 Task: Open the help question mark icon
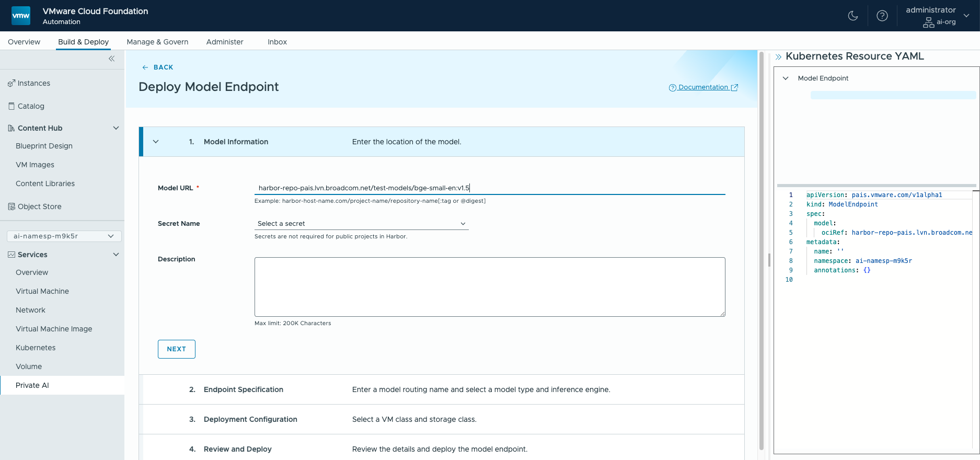(x=882, y=16)
